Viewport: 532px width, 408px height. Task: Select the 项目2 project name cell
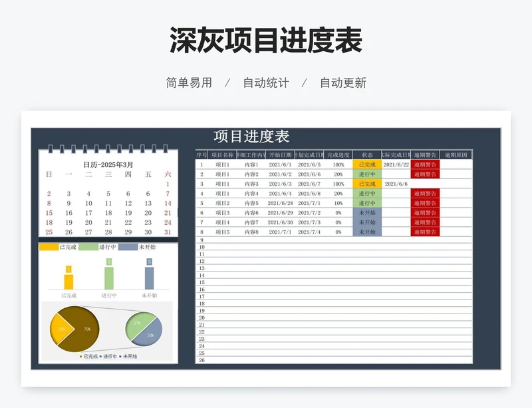tap(223, 203)
